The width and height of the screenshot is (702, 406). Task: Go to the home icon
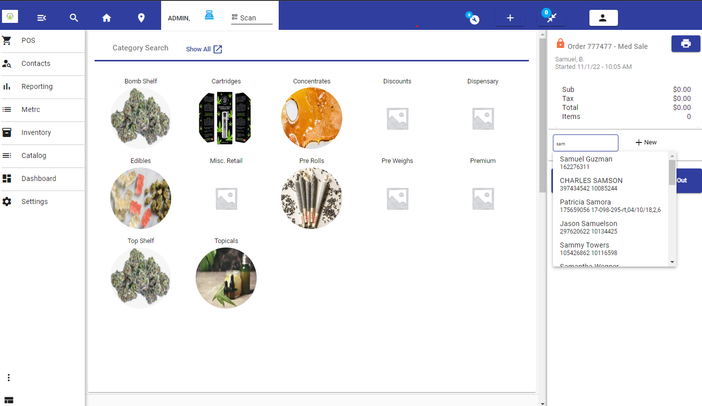click(x=107, y=18)
